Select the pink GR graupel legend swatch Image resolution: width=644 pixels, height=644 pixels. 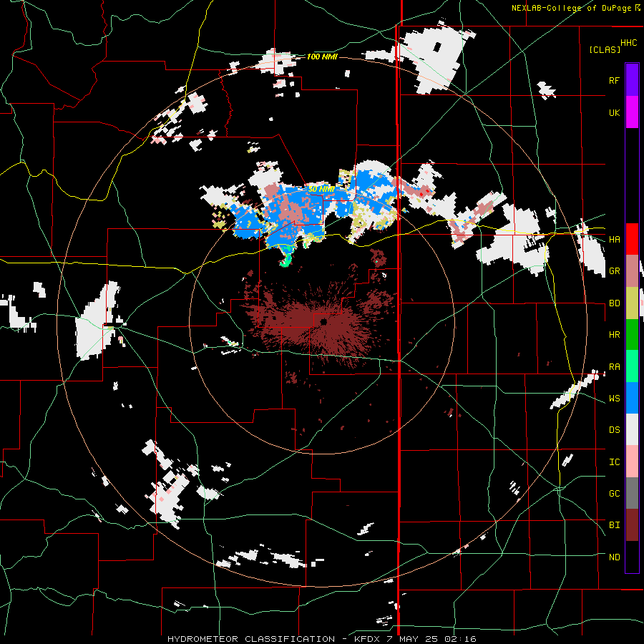(632, 271)
